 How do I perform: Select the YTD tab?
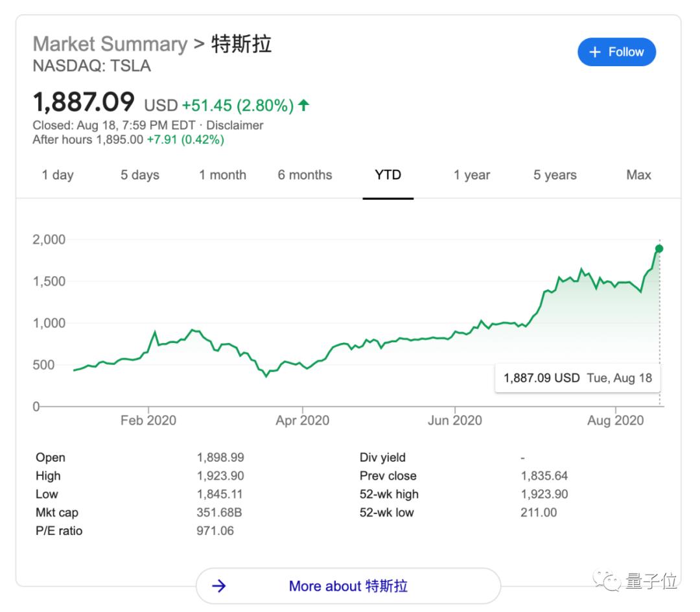click(388, 175)
